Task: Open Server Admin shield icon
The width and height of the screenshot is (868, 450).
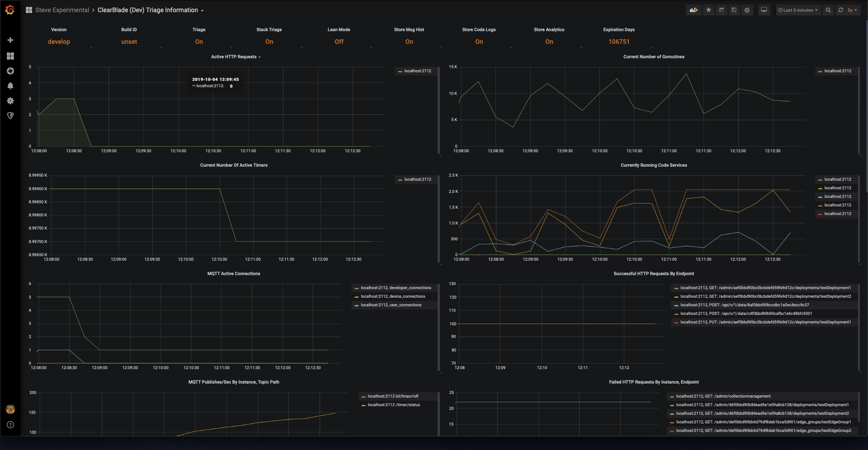Action: click(x=10, y=116)
